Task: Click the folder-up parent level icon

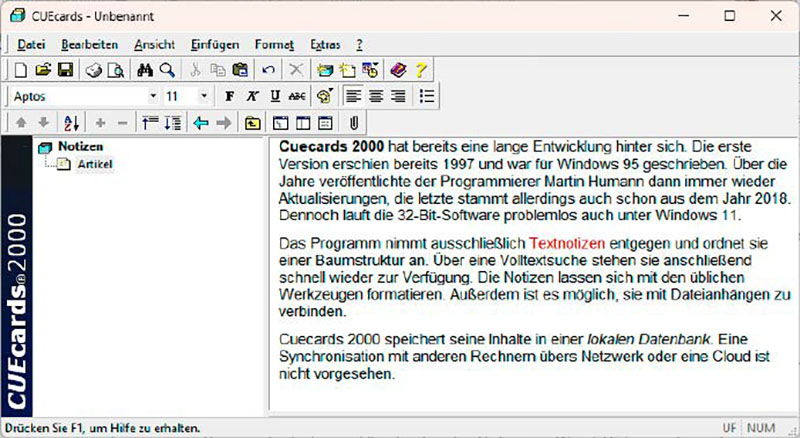Action: (x=252, y=123)
